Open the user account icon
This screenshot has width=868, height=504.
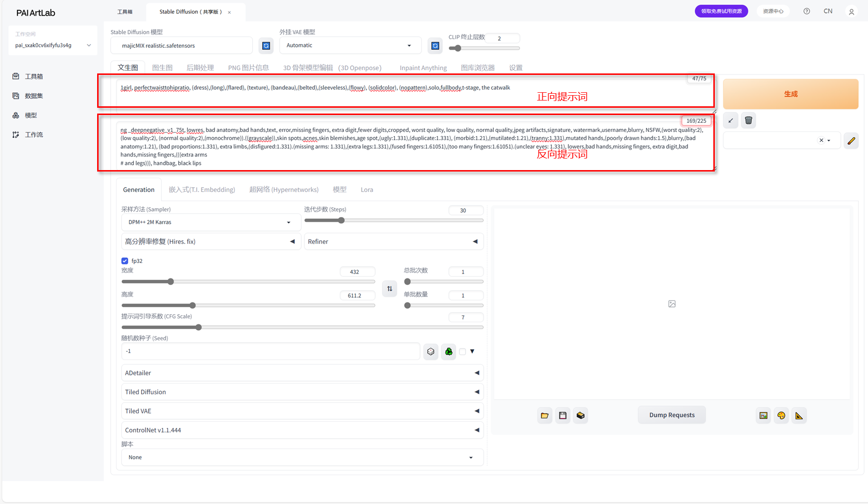coord(852,12)
